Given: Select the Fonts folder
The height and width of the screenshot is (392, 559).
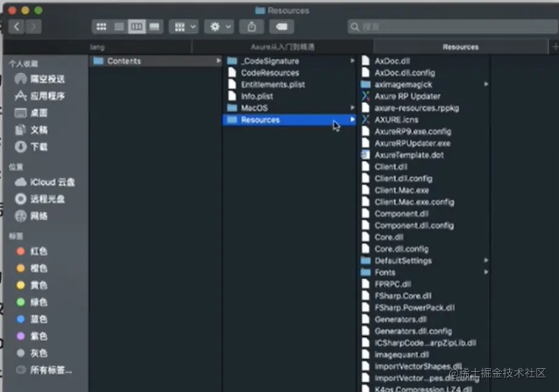Looking at the screenshot, I should tap(424, 272).
